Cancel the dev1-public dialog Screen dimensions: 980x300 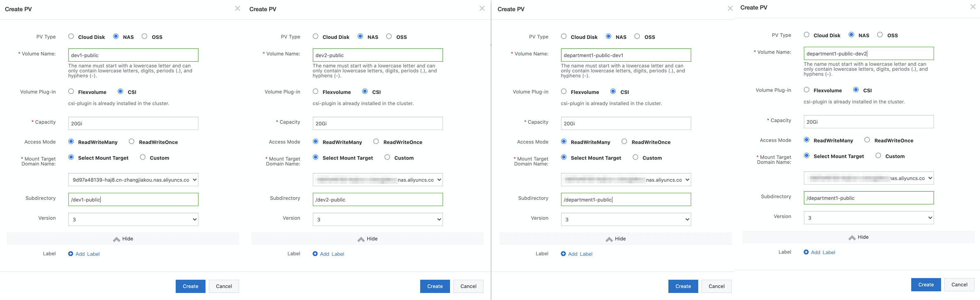click(224, 286)
